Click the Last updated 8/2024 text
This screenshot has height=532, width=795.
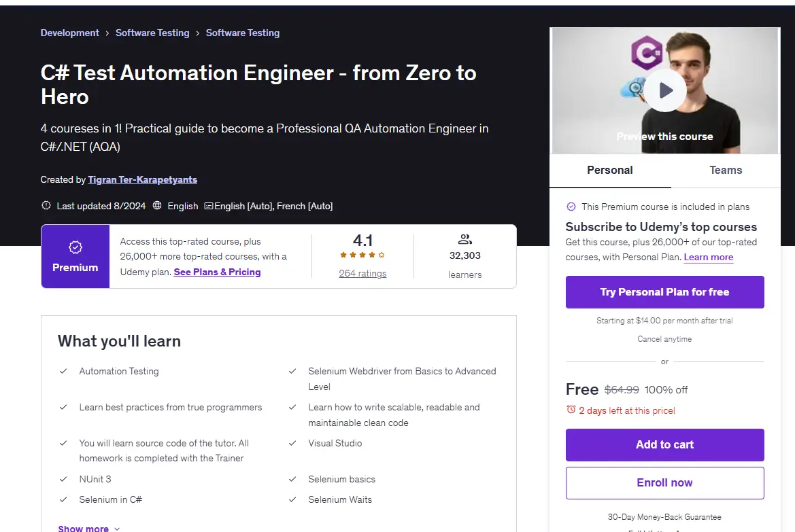(101, 207)
